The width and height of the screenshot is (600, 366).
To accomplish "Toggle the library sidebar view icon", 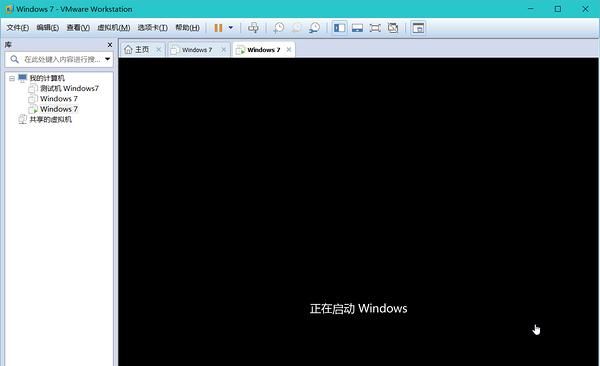I will pyautogui.click(x=339, y=28).
